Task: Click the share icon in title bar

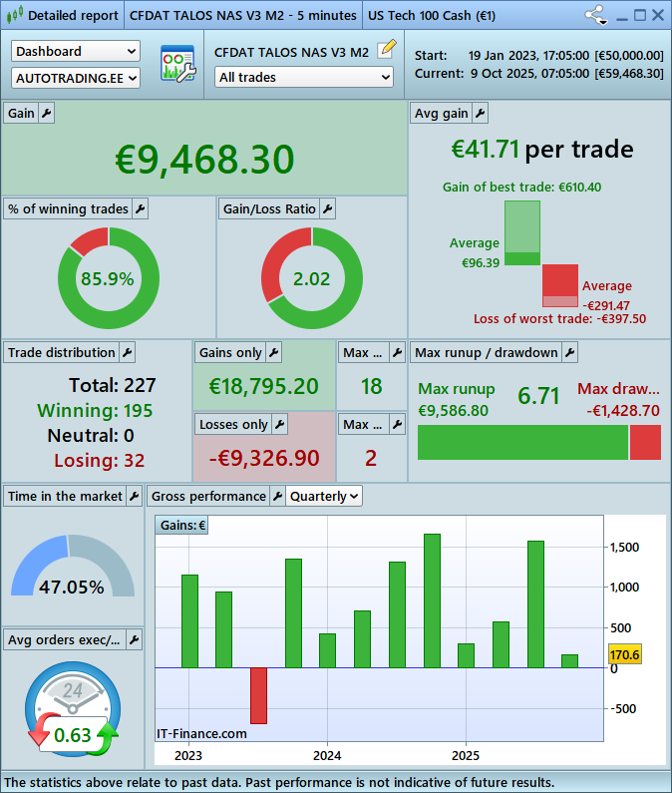Action: point(595,16)
